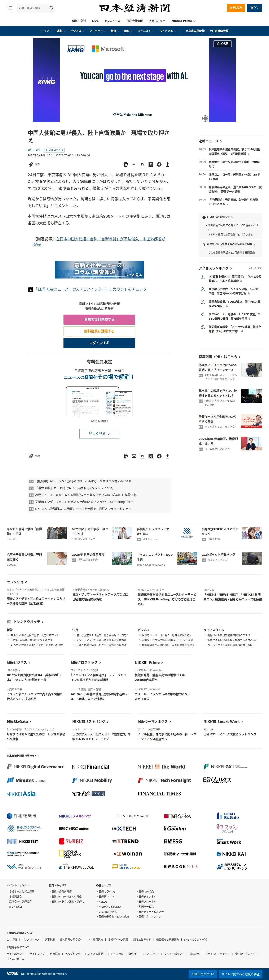Click the share/export icon below the 有料会員限定 box
The width and height of the screenshot is (269, 980).
click(x=168, y=456)
